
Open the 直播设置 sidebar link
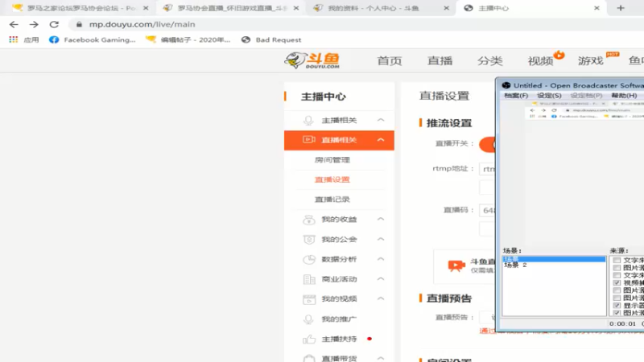[x=332, y=179]
